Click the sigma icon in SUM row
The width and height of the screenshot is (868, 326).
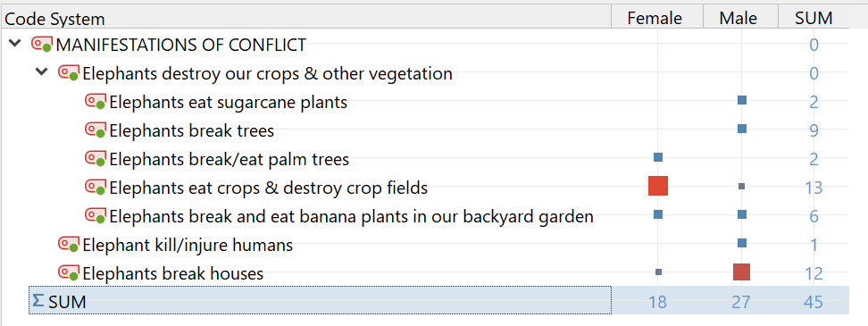click(x=38, y=300)
